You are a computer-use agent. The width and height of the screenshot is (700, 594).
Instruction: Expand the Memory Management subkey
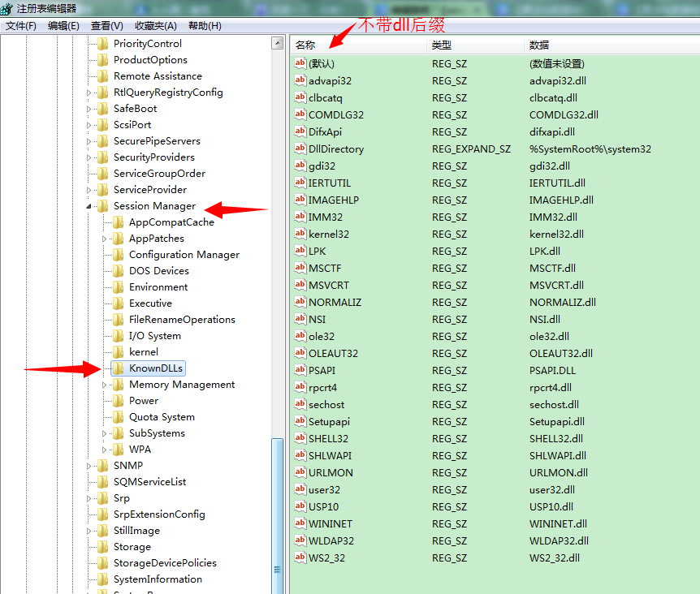(x=104, y=385)
